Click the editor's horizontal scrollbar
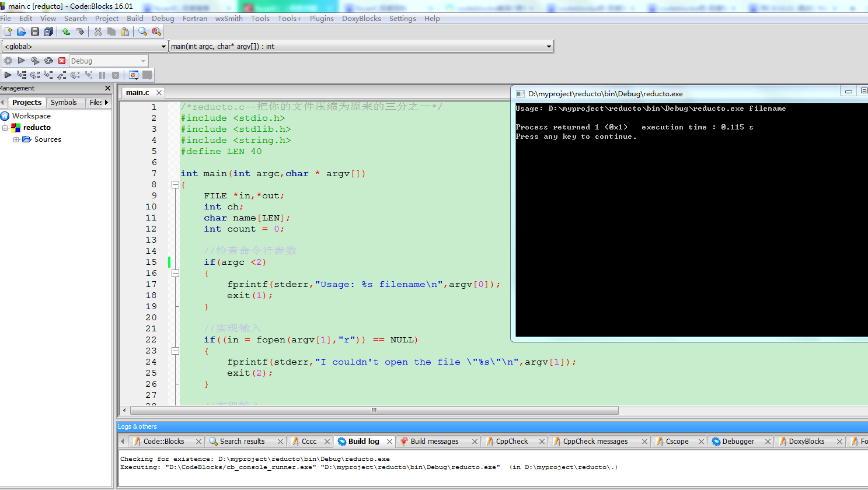The height and width of the screenshot is (490, 868). point(374,411)
